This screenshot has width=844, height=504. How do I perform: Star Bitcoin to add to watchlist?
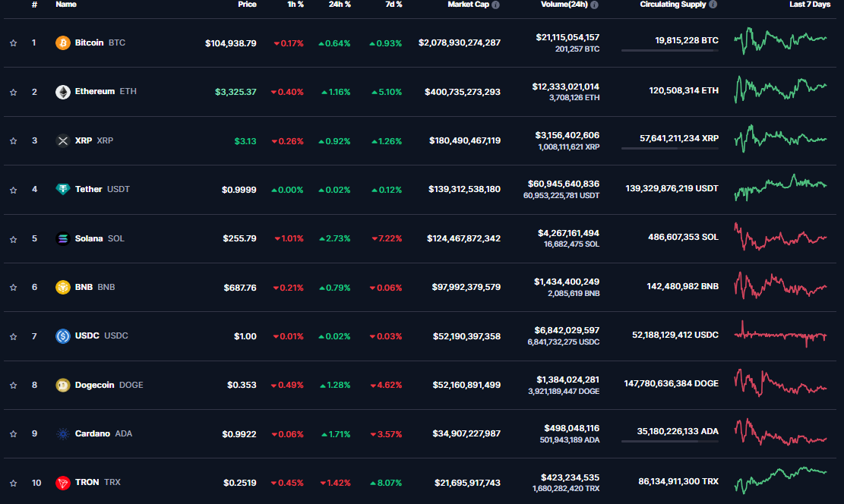click(13, 43)
